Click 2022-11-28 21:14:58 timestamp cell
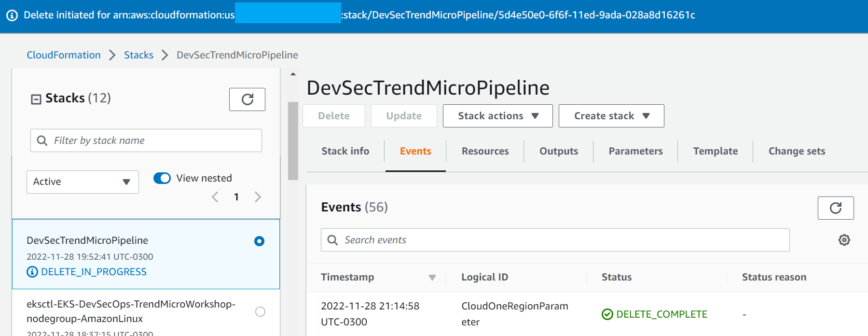Image resolution: width=868 pixels, height=336 pixels. tap(370, 314)
